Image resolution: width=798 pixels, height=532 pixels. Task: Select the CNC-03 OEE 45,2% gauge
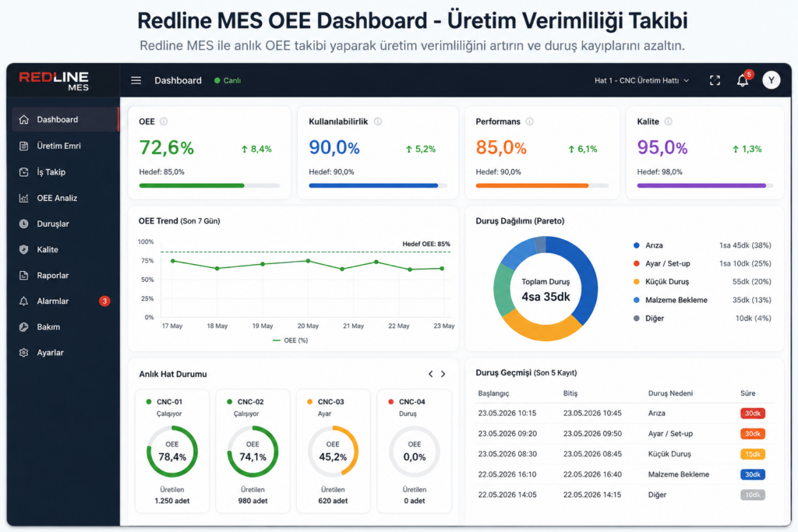(x=333, y=451)
